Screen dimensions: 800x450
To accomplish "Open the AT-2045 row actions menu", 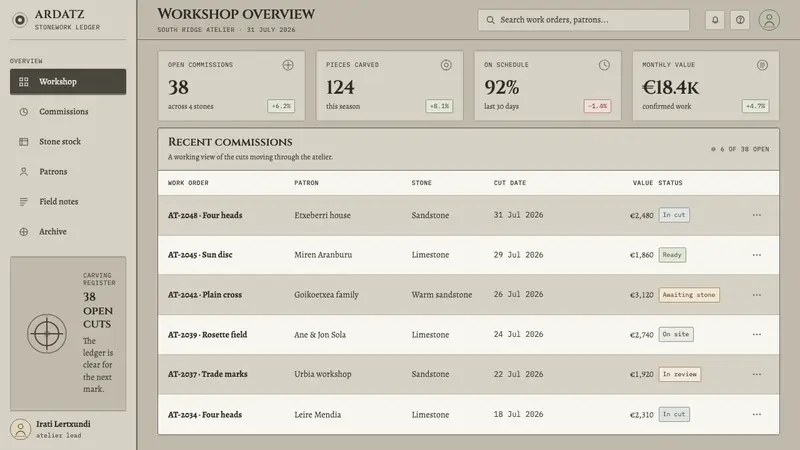I will pos(757,255).
